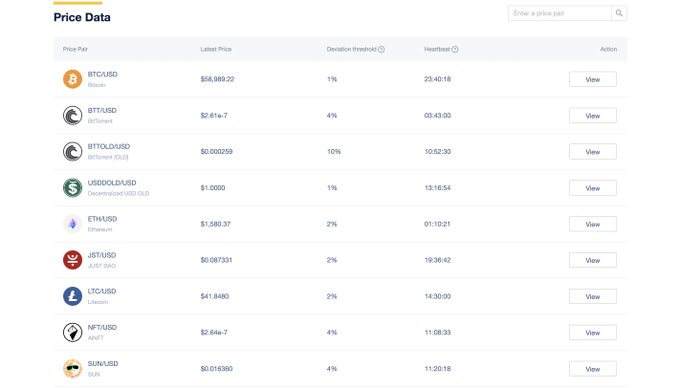
Task: Select the ETH/USD pair name
Action: coord(102,219)
